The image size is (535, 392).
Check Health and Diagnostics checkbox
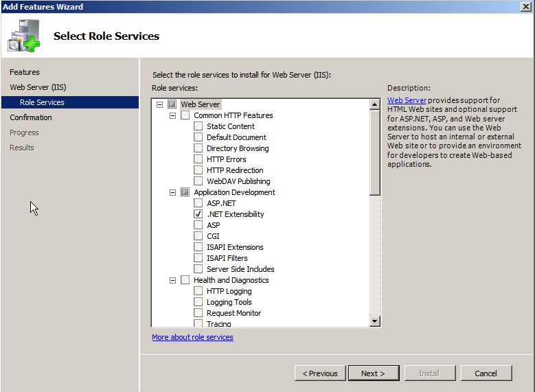(185, 280)
